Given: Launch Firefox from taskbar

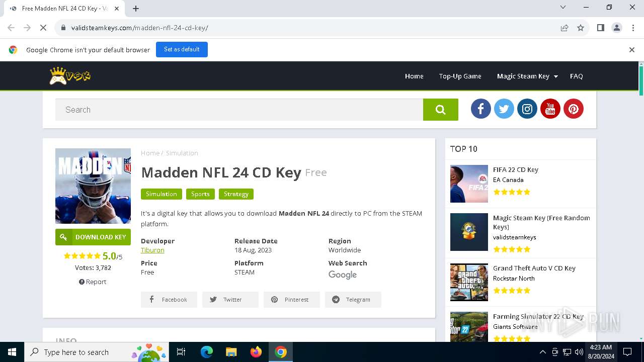Looking at the screenshot, I should (256, 352).
